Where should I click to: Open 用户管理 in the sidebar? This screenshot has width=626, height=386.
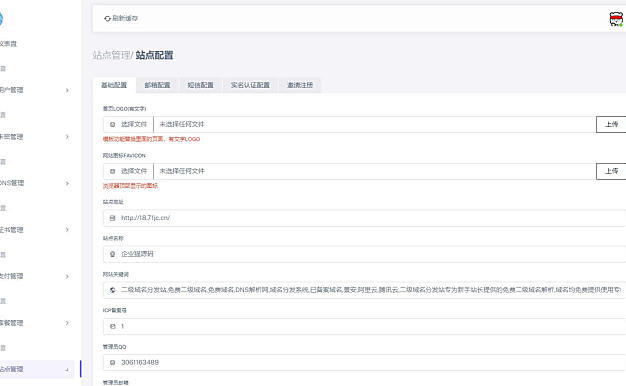12,90
